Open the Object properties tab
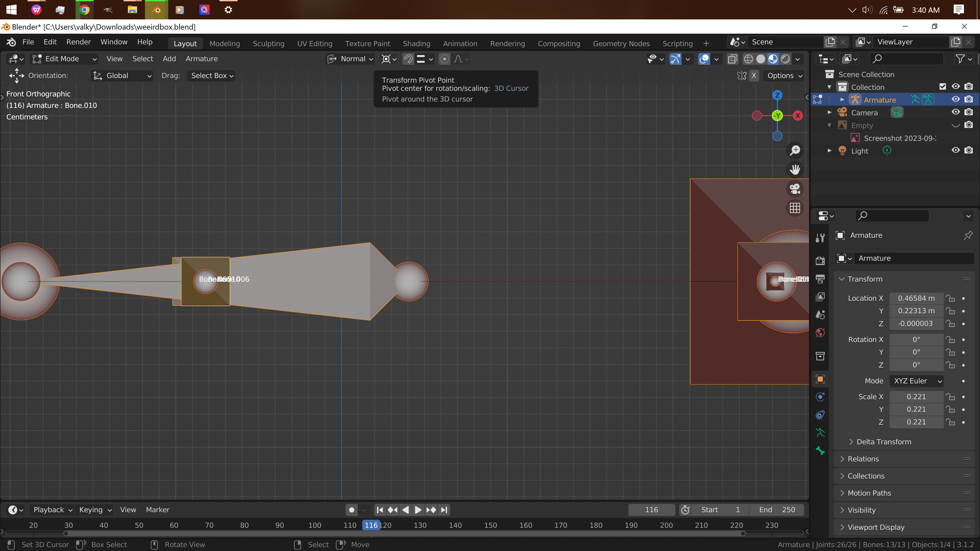The height and width of the screenshot is (551, 980). point(820,379)
